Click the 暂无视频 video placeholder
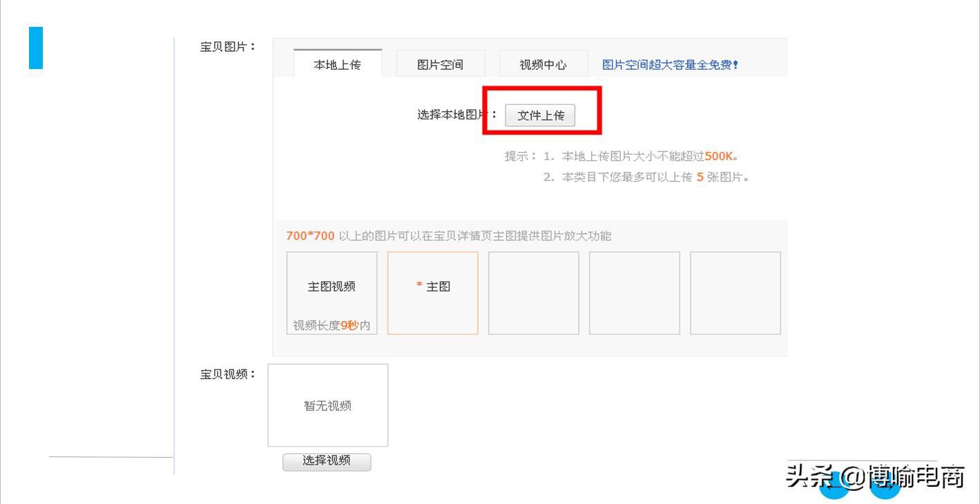The image size is (980, 504). pos(327,405)
